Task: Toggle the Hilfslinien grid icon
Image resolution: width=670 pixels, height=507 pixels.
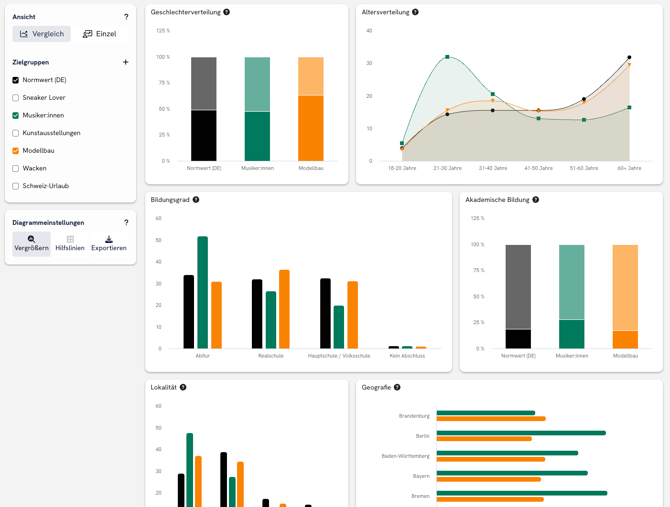Action: point(70,240)
